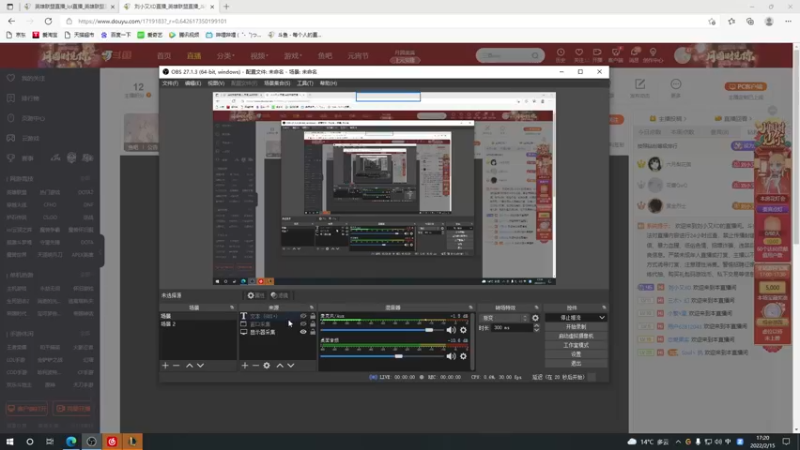The width and height of the screenshot is (800, 450).
Task: Click the transition duration 300 ms field
Action: coord(512,328)
